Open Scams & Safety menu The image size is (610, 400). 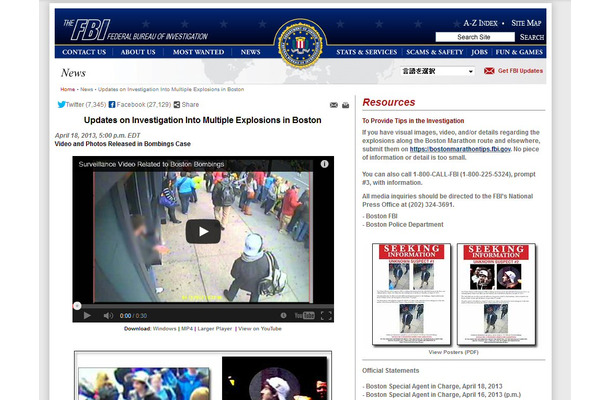tap(435, 52)
